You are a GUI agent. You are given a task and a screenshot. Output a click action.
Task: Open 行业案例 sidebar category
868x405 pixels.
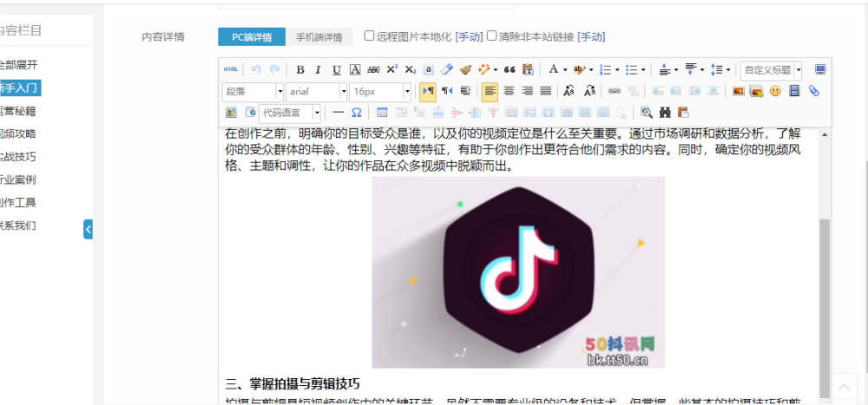(17, 180)
